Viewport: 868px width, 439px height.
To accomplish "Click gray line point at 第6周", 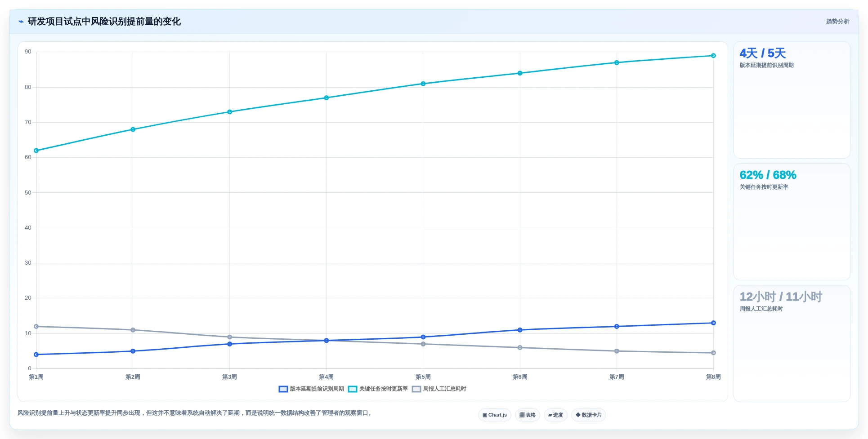I will pyautogui.click(x=520, y=347).
